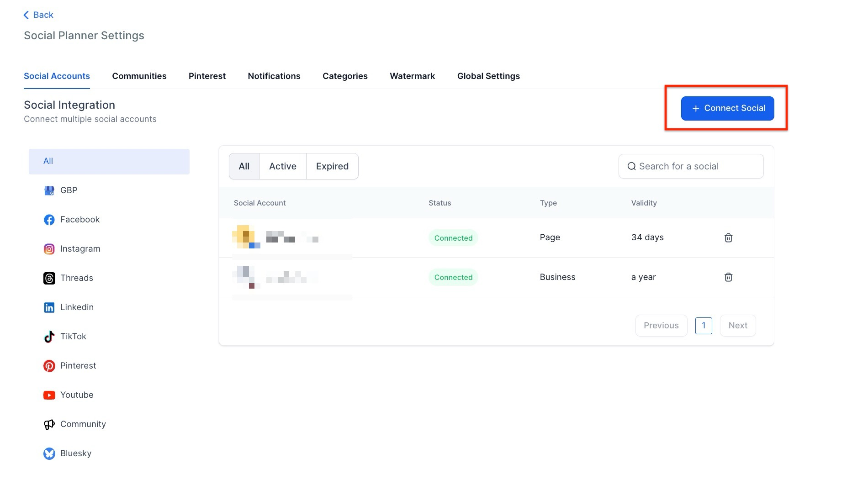Click Connected badge in the Business row
This screenshot has width=868, height=485.
pyautogui.click(x=453, y=277)
